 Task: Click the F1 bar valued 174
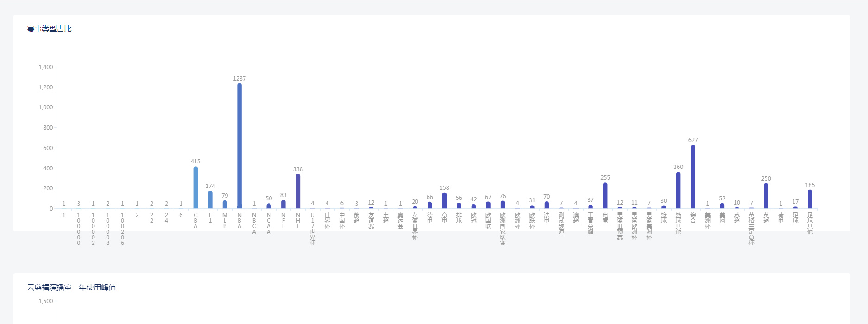pos(210,199)
